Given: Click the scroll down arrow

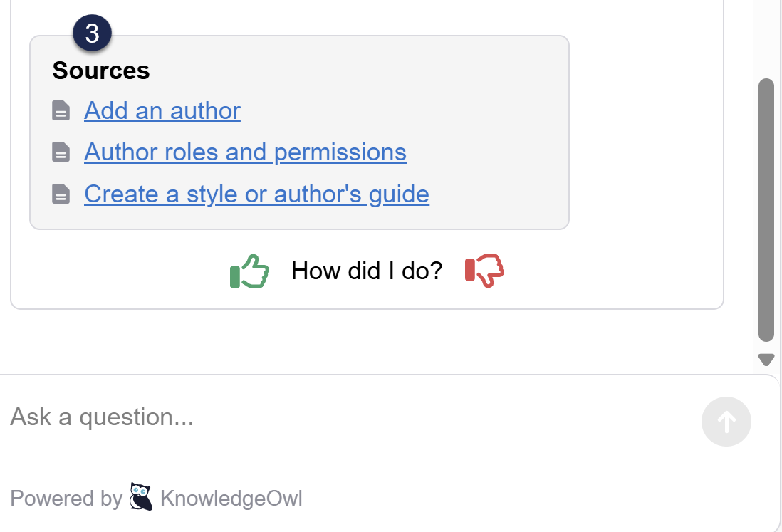Looking at the screenshot, I should pyautogui.click(x=766, y=360).
